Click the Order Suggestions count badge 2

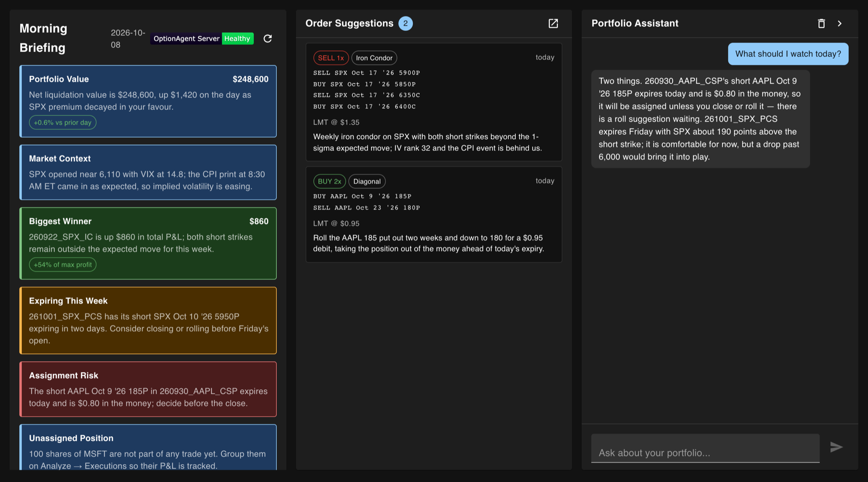coord(406,24)
